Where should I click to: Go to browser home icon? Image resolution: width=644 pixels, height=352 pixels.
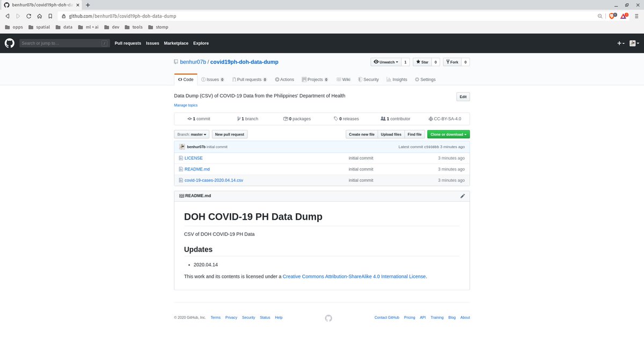[39, 16]
